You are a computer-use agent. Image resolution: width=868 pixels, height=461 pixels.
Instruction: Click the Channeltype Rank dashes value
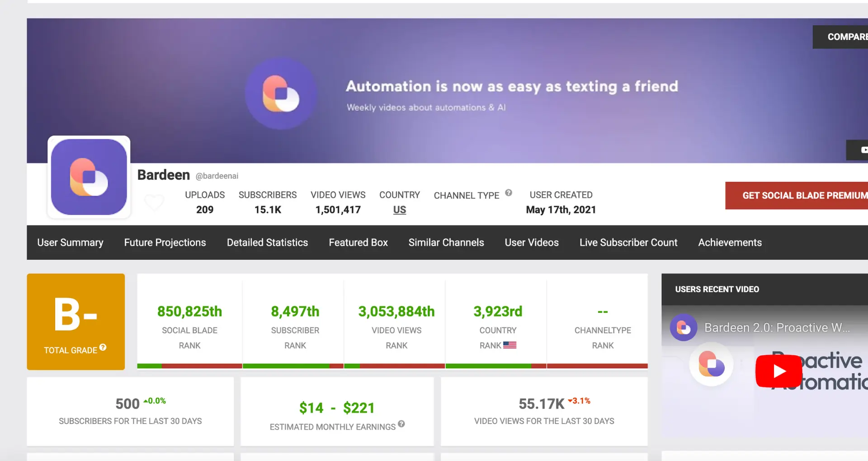pyautogui.click(x=603, y=311)
